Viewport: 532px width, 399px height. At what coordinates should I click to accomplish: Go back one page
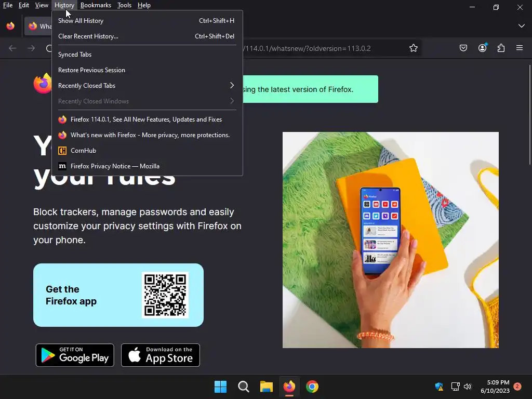[12, 48]
